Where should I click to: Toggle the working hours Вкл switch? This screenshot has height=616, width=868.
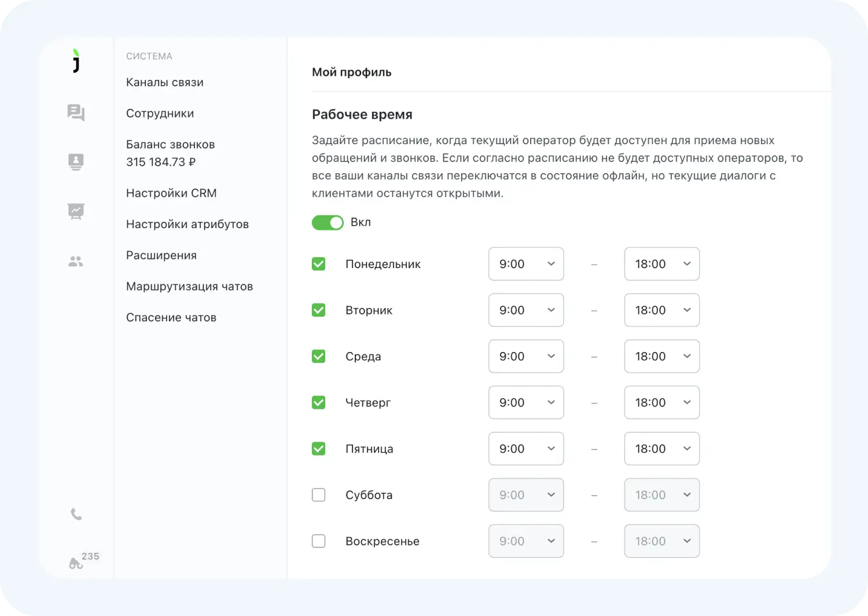click(328, 222)
